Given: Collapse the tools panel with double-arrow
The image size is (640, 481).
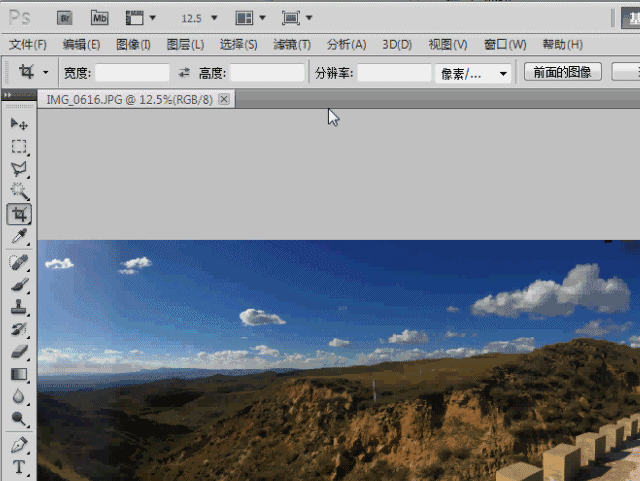Looking at the screenshot, I should coord(7,95).
